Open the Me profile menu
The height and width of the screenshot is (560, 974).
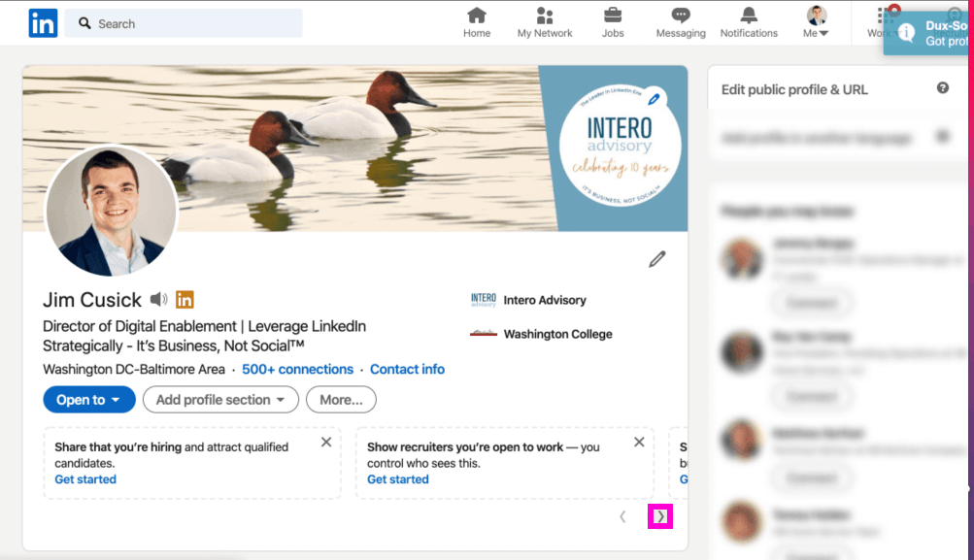tap(816, 22)
